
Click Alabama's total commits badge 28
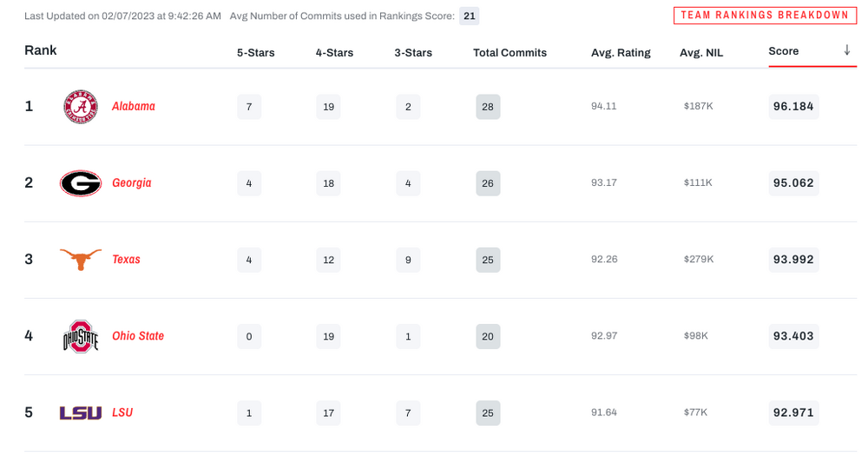(488, 107)
